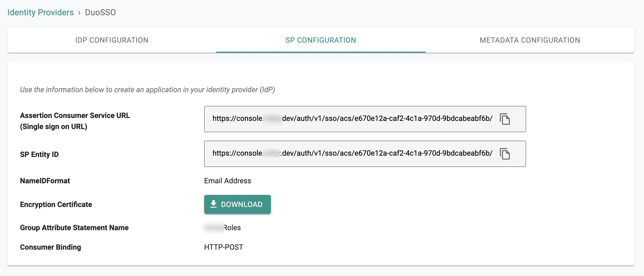Viewport: 644px width, 276px height.
Task: Click the breadcrumb chevron separator
Action: pyautogui.click(x=79, y=13)
